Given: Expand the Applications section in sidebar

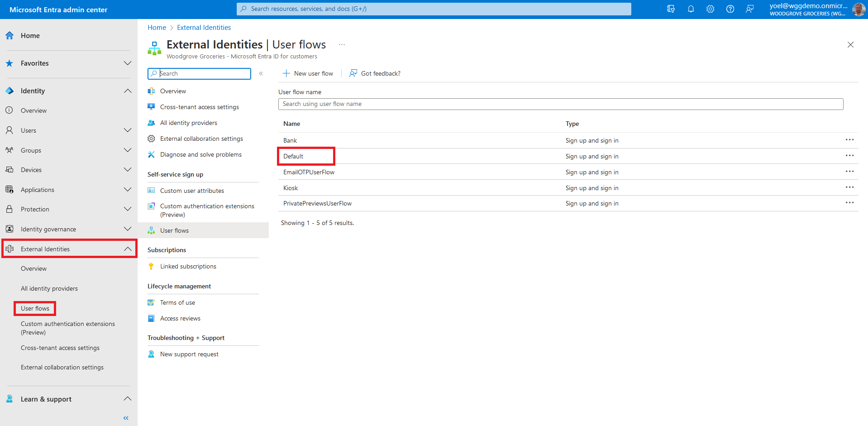Looking at the screenshot, I should 128,190.
